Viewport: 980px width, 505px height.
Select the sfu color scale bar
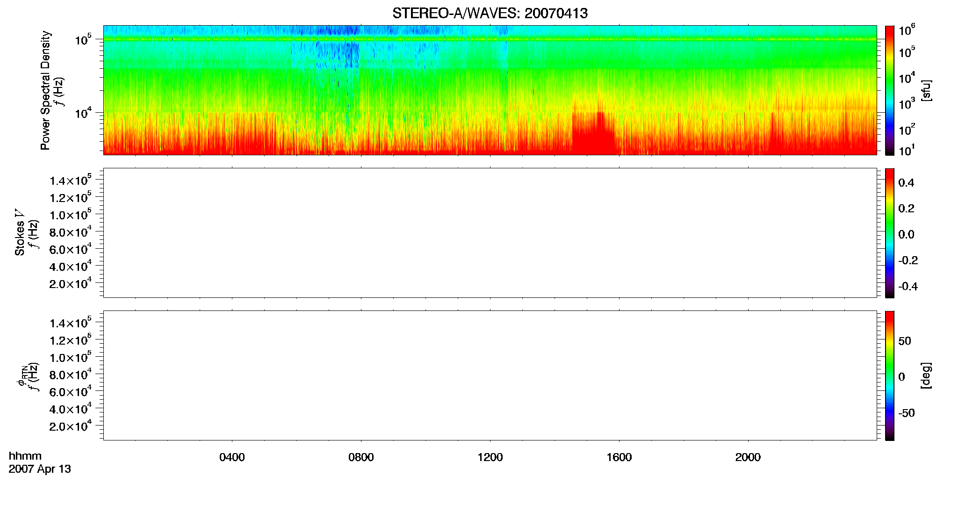890,90
